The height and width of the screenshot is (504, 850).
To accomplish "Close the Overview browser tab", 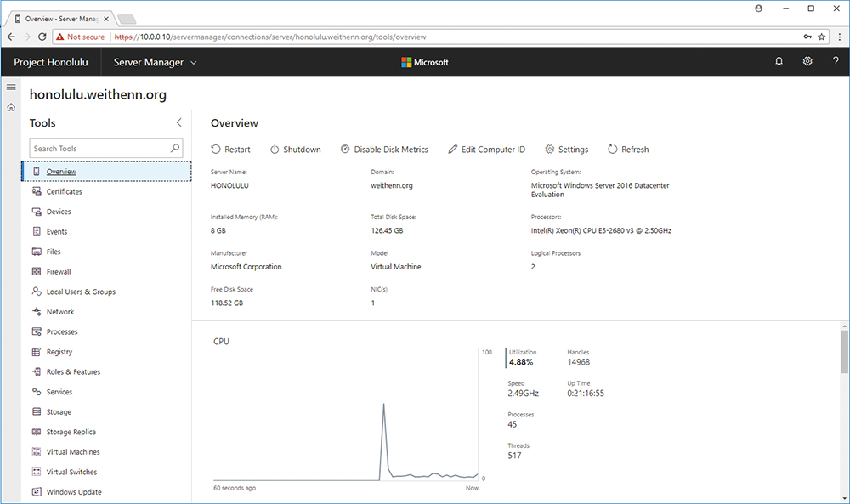I will point(106,19).
